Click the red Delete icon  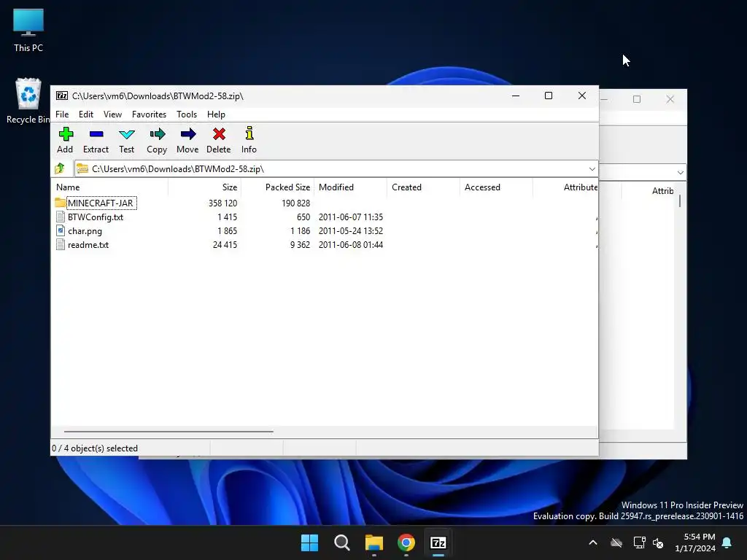(219, 134)
